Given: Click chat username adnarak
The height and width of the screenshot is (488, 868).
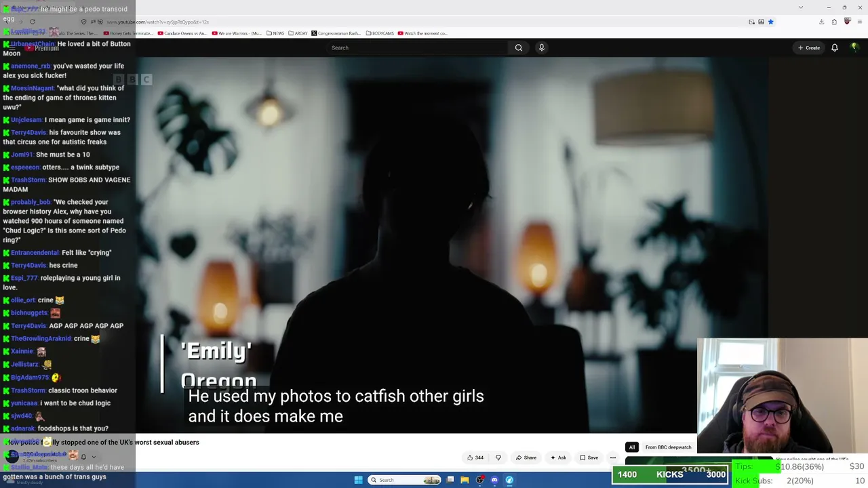Looking at the screenshot, I should pos(23,428).
